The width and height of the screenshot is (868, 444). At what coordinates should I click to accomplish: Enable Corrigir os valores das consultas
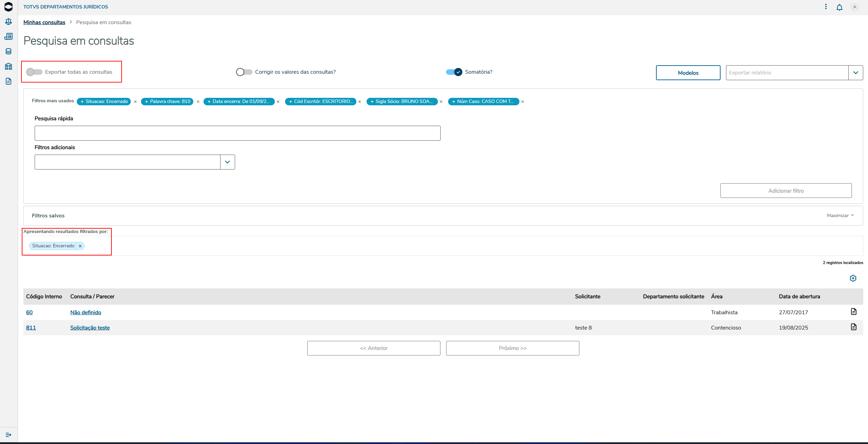tap(244, 72)
